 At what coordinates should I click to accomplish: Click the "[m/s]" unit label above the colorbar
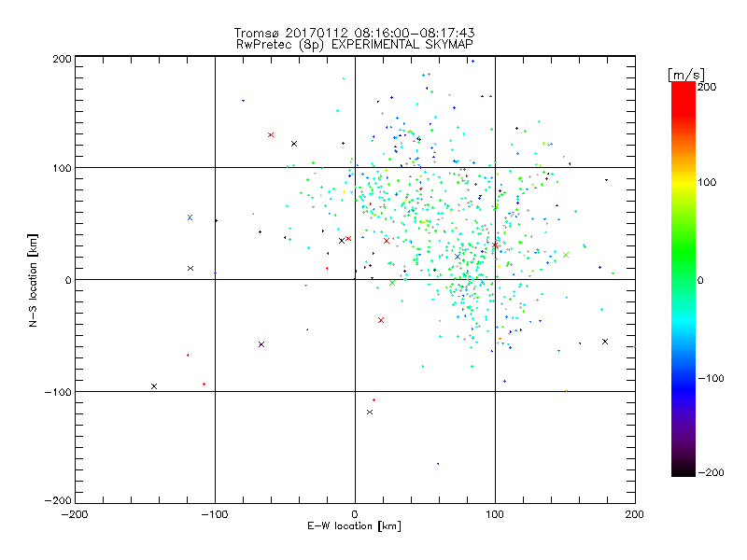686,75
